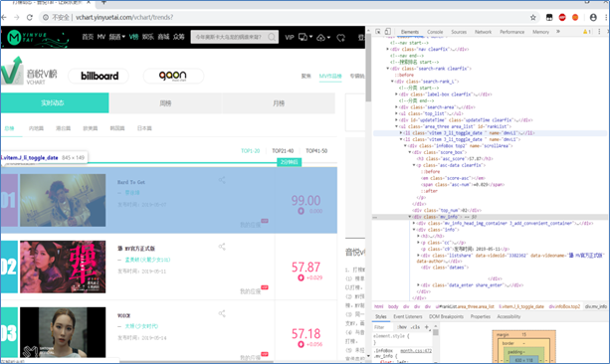Image resolution: width=610 pixels, height=364 pixels.
Task: Open the DevTools Memory tab
Action: coord(540,32)
